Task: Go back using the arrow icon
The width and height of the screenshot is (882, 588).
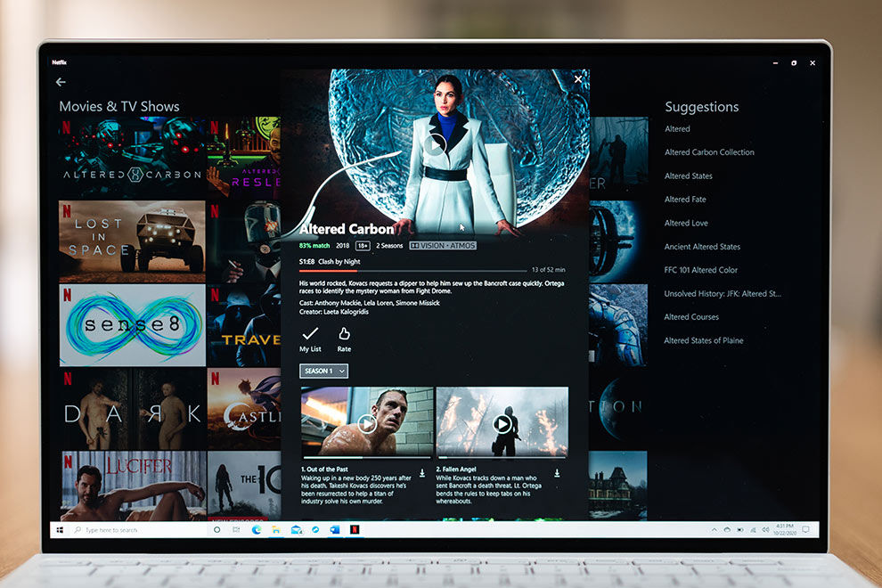Action: 61,82
